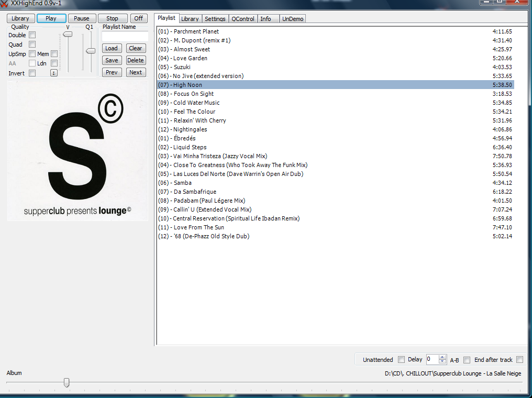Go to previous track with Prev
The height and width of the screenshot is (398, 532).
tap(112, 72)
